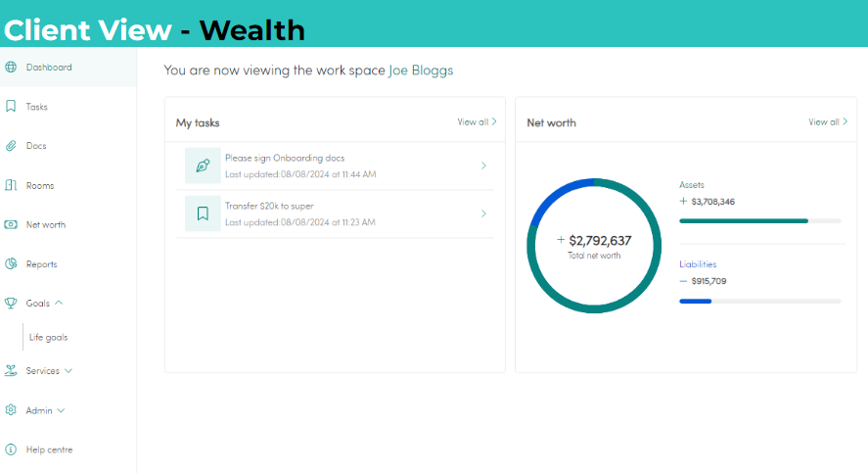The height and width of the screenshot is (473, 868).
Task: Click the Net worth money icon
Action: (11, 224)
